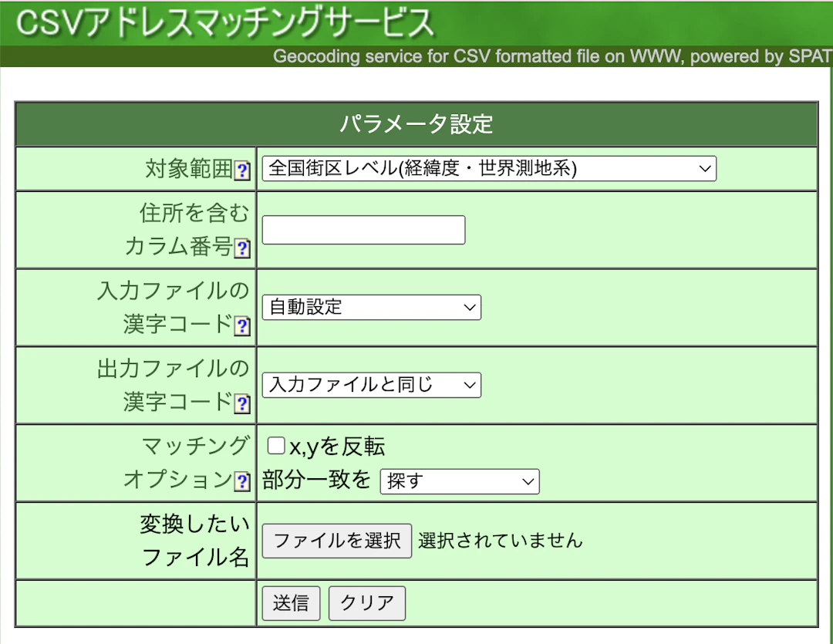Image resolution: width=833 pixels, height=644 pixels.
Task: Open help icon for 出力ファイルの漢字コード
Action: (242, 404)
